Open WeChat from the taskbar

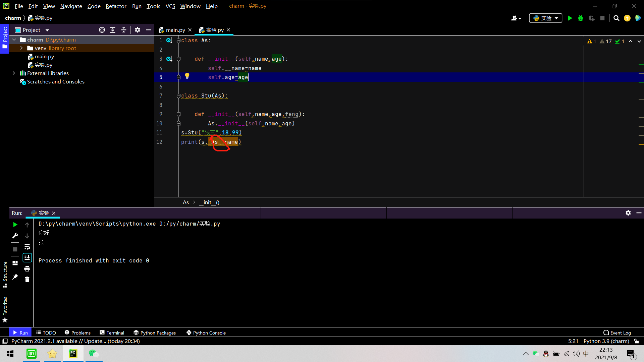pyautogui.click(x=94, y=354)
